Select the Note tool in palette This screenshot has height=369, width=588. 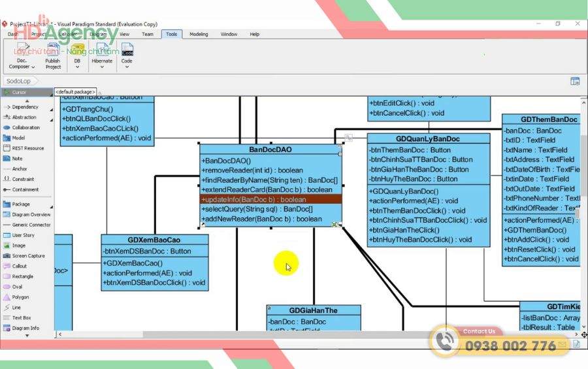[17, 159]
